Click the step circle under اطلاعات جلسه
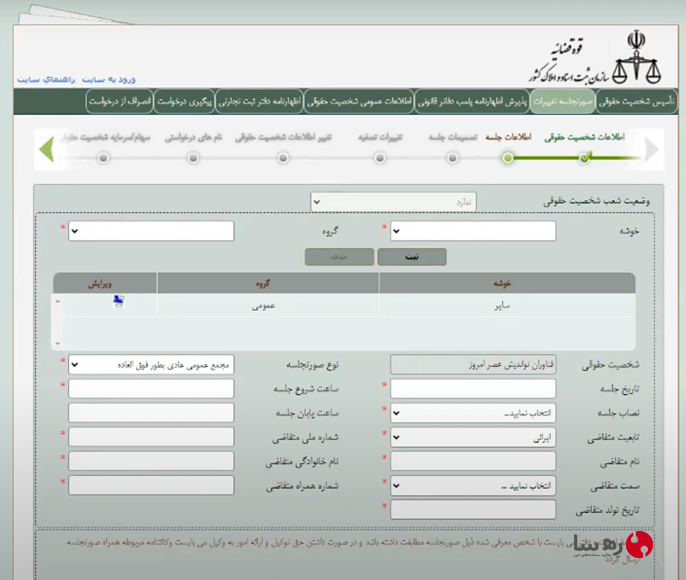 click(508, 157)
